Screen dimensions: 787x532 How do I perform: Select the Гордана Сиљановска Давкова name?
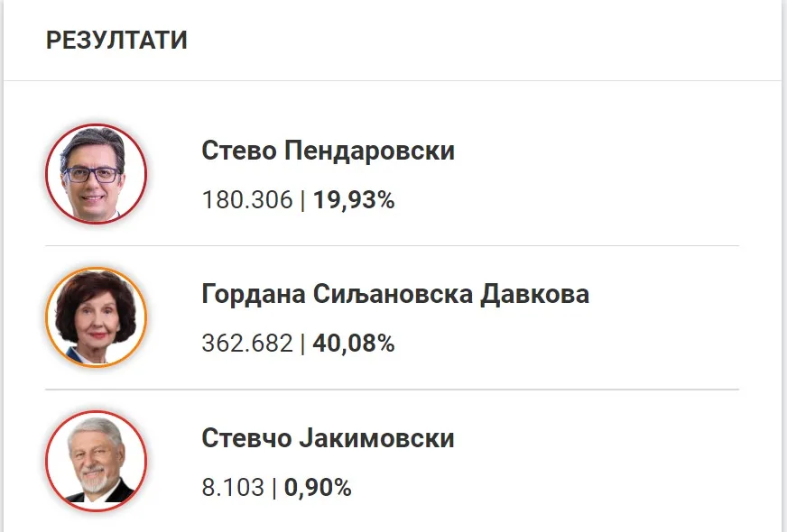click(x=395, y=294)
